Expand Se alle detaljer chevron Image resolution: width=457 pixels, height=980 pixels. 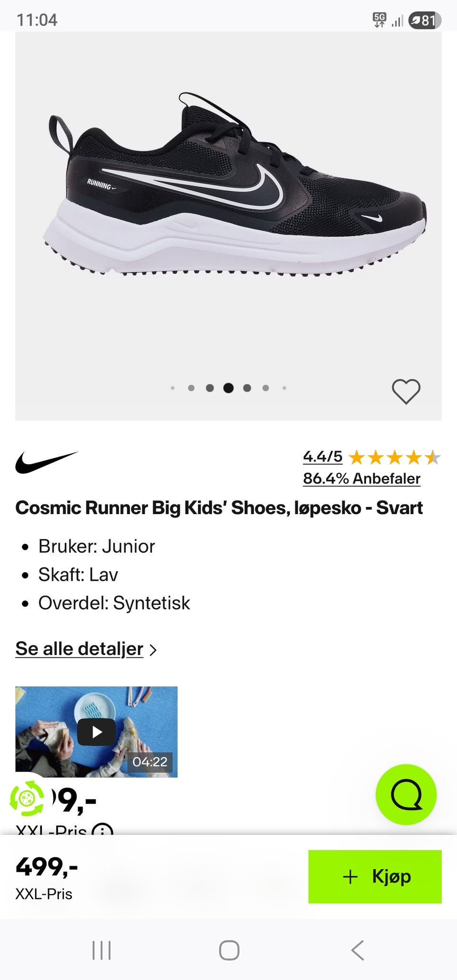tap(153, 650)
